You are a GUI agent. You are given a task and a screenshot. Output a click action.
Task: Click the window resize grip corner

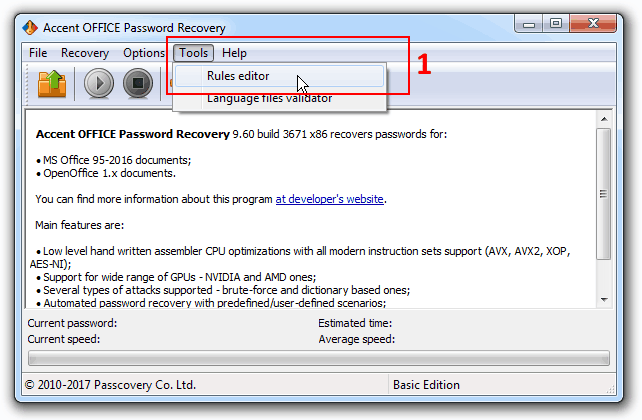pyautogui.click(x=610, y=390)
